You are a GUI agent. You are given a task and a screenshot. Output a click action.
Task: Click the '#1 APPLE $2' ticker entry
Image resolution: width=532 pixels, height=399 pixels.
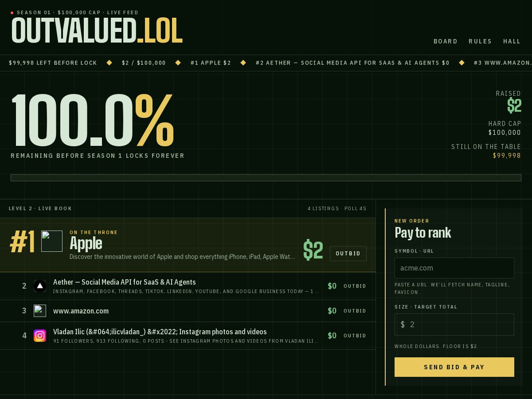click(x=211, y=63)
